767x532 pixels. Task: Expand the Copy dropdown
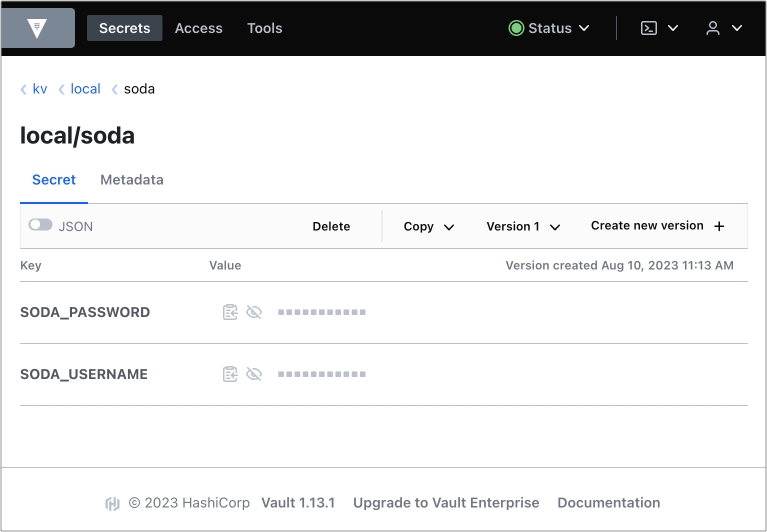(x=429, y=227)
